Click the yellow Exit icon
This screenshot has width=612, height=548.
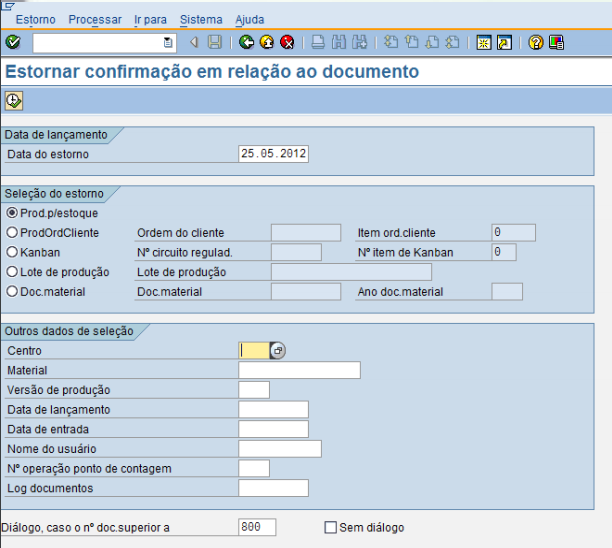(266, 42)
